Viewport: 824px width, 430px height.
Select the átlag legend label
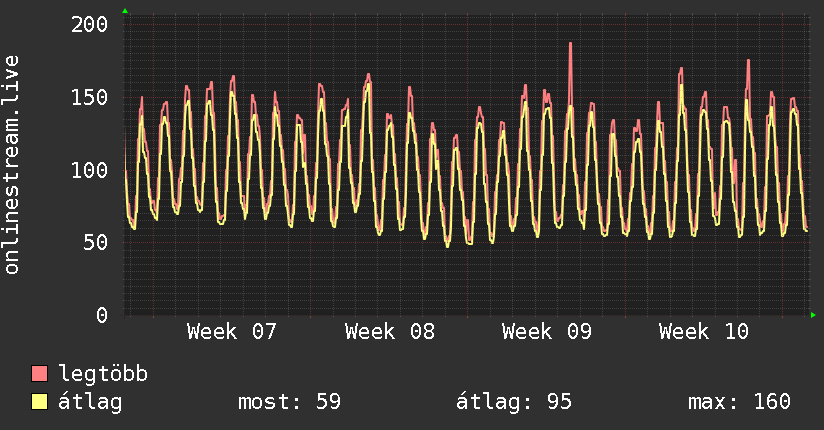[x=91, y=402]
